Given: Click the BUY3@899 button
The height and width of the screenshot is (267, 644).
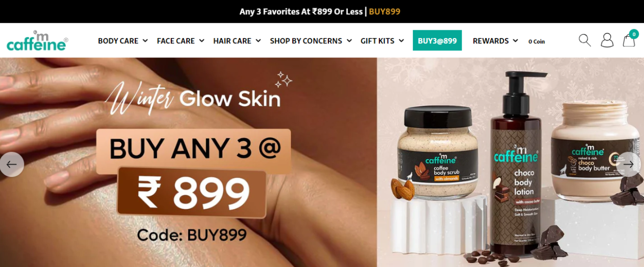Looking at the screenshot, I should 437,40.
